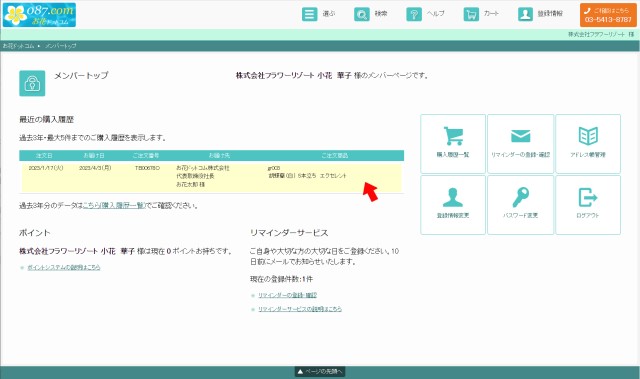Click the お届け日 column header
This screenshot has width=640, height=379.
(94, 156)
